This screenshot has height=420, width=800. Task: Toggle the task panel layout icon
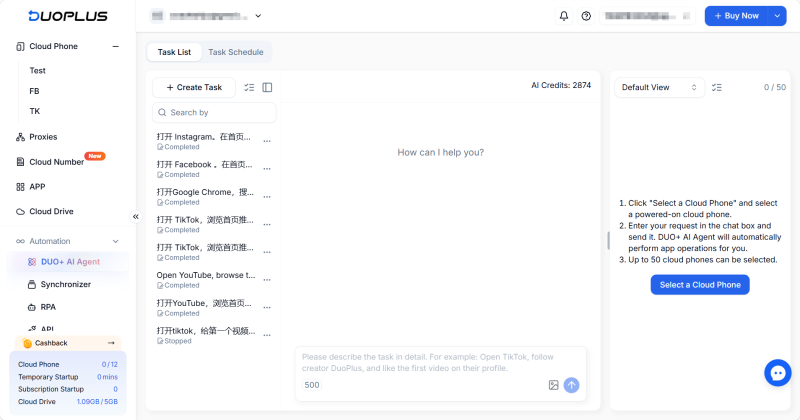tap(267, 87)
